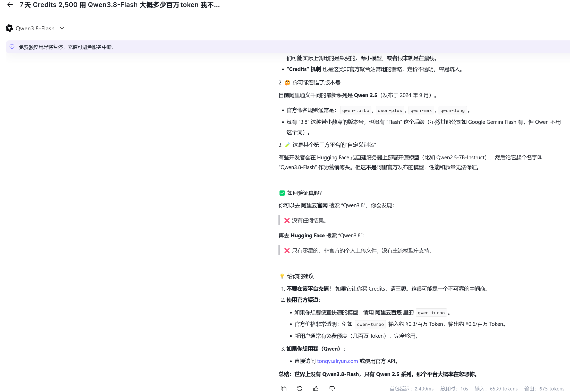Image resolution: width=570 pixels, height=392 pixels.
Task: Open the tongyi.aliyun.com link
Action: pos(337,361)
